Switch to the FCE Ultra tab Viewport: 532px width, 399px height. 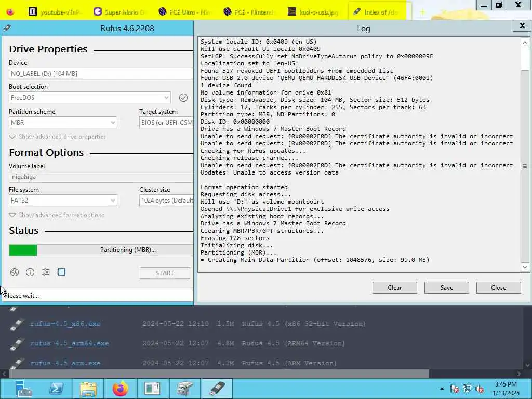click(184, 12)
